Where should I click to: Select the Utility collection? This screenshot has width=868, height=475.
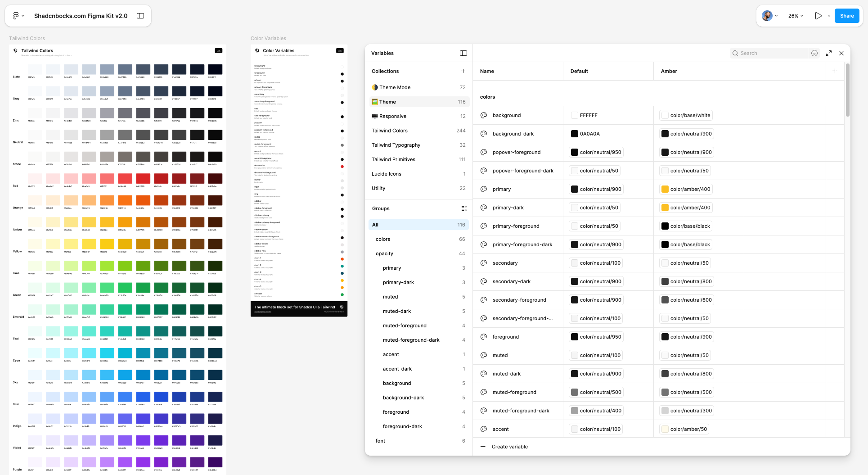418,188
